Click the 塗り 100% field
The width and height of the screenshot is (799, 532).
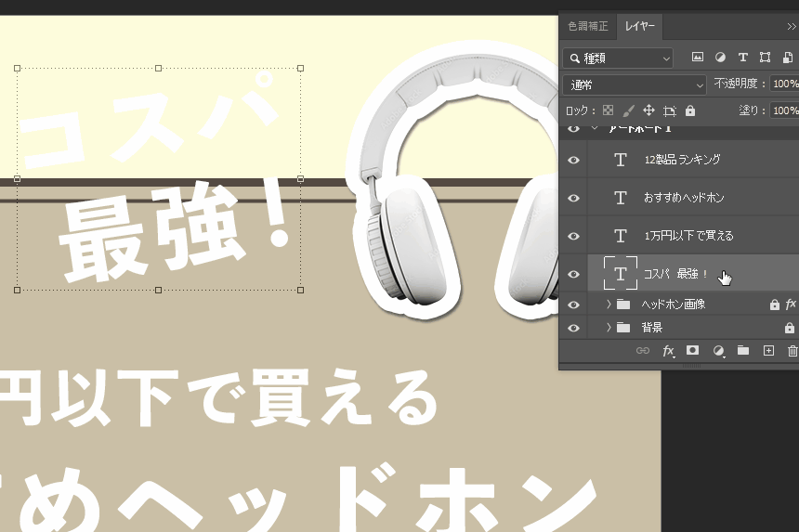[x=785, y=110]
